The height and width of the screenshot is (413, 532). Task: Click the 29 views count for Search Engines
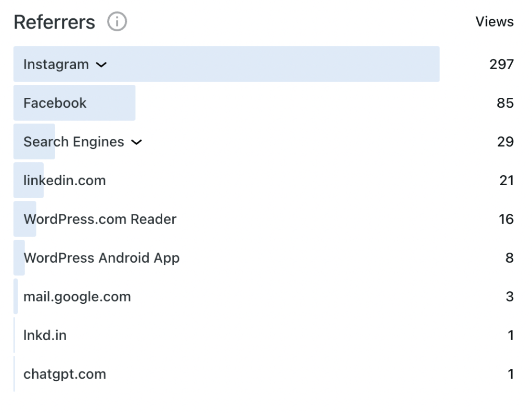tap(505, 142)
